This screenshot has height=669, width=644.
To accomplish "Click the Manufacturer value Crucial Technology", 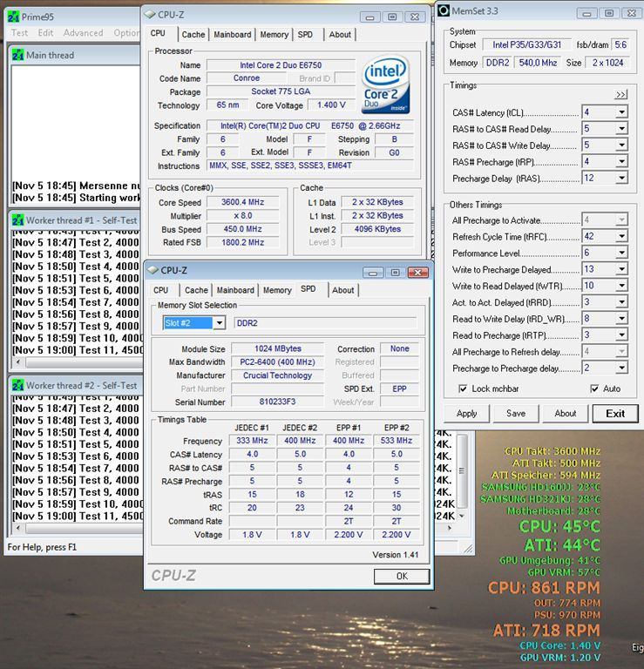I will (277, 375).
